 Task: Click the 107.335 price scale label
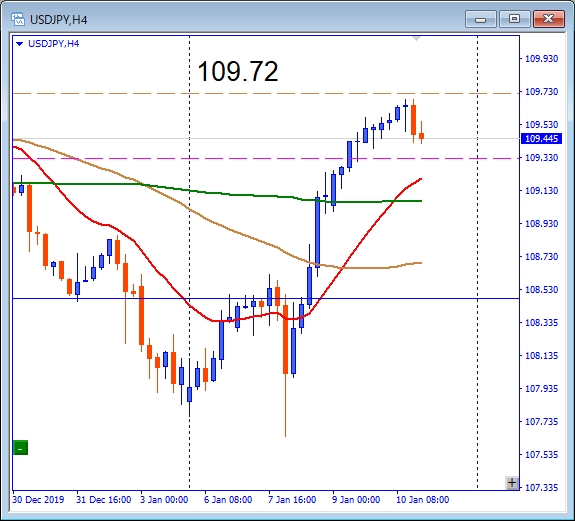point(542,488)
